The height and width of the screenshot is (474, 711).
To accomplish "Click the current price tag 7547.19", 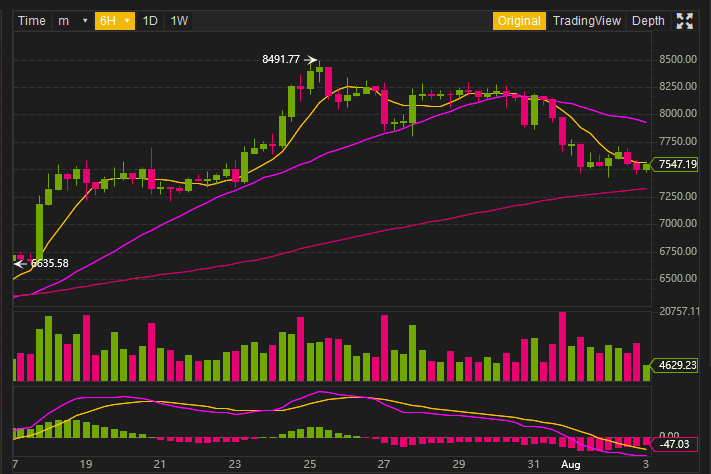I will tap(677, 164).
